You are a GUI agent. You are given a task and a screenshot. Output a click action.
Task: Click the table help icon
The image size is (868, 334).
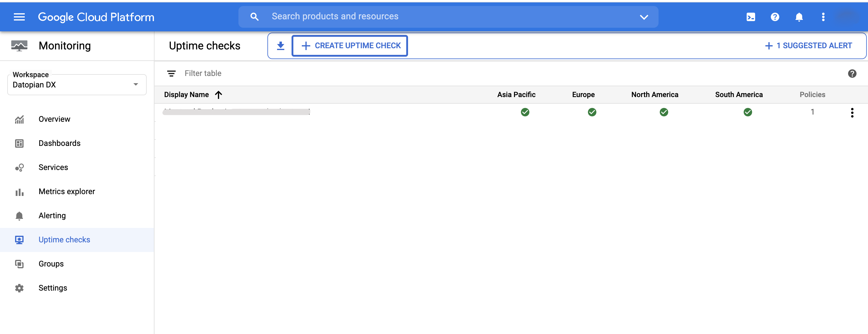852,73
